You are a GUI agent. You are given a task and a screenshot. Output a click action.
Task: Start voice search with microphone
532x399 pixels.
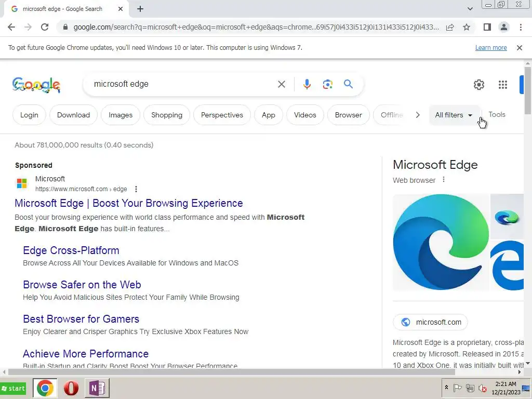(x=307, y=84)
